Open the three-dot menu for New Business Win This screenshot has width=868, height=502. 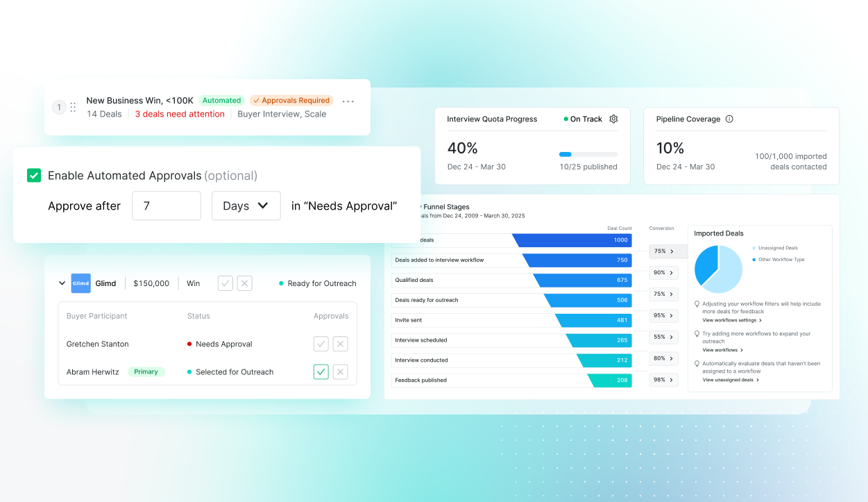[x=348, y=101]
